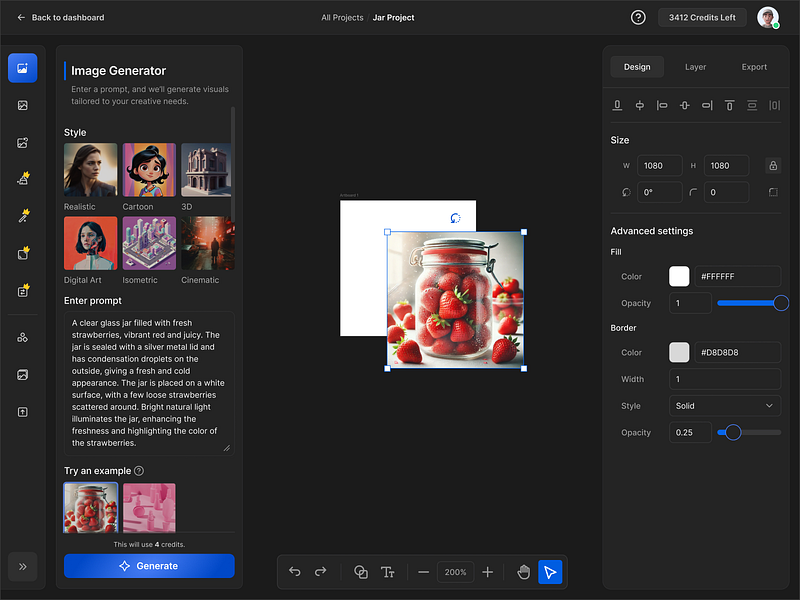Zoom out with the minus icon
Viewport: 800px width, 600px height.
(x=424, y=572)
